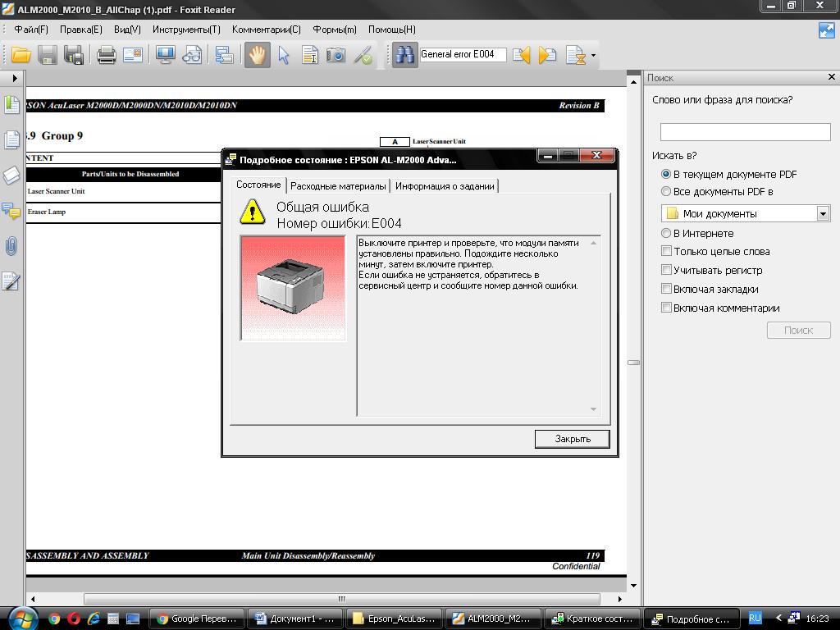This screenshot has width=840, height=630.
Task: Open the Comments side panel
Action: (11, 211)
